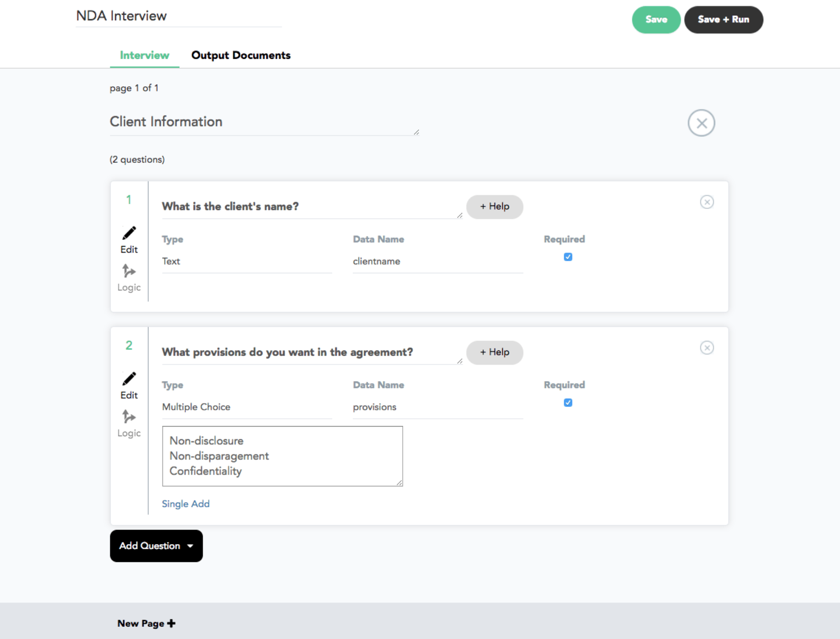Select the Interview tab
840x639 pixels.
[145, 55]
